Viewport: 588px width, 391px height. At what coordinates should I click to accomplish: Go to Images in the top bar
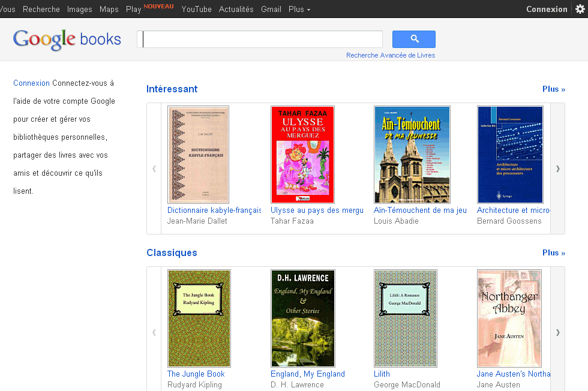pos(79,9)
